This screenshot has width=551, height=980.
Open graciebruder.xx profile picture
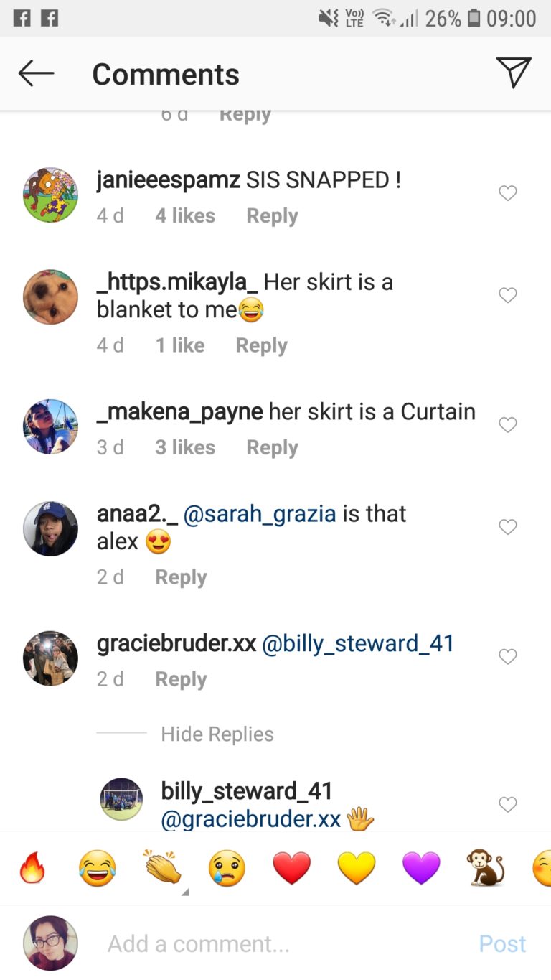(50, 658)
